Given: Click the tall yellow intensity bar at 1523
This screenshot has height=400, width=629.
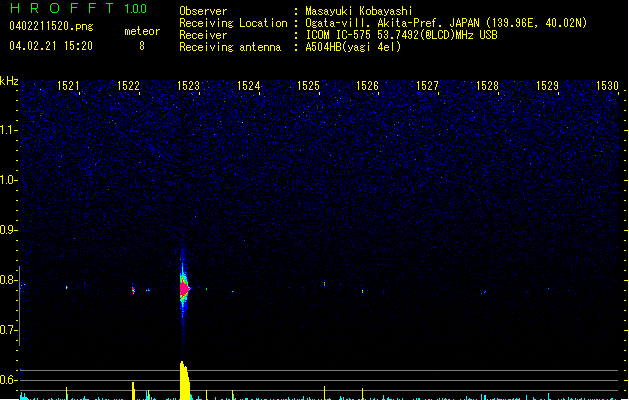Looking at the screenshot, I should [x=184, y=380].
